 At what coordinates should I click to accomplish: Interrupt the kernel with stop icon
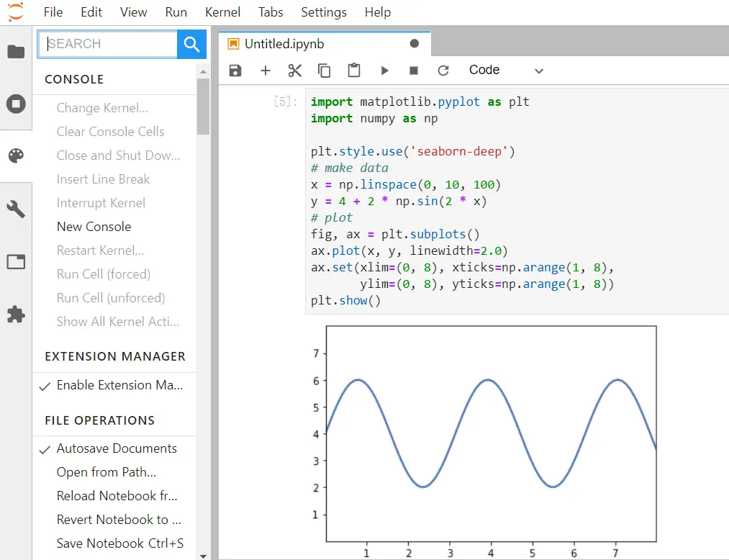(x=414, y=71)
